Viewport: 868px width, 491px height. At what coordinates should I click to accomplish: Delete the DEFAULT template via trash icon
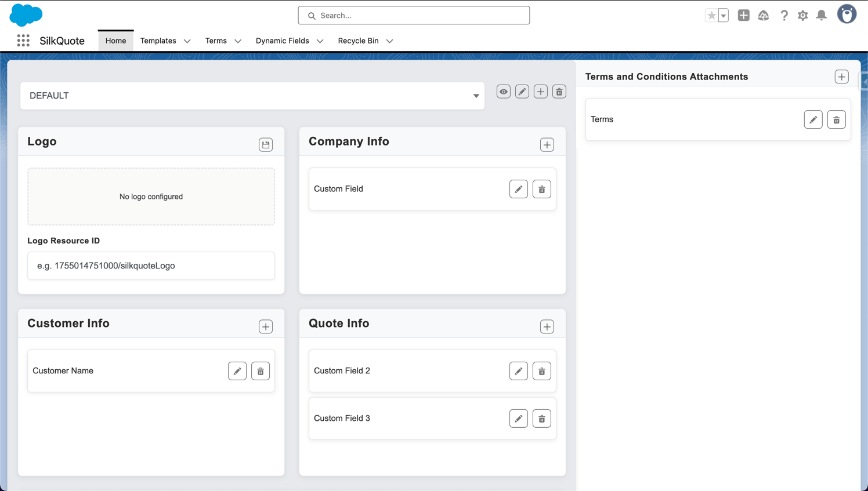tap(559, 92)
